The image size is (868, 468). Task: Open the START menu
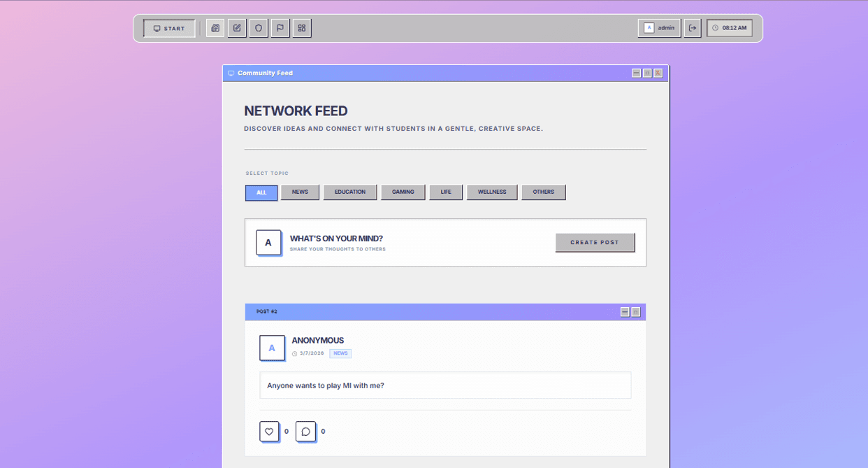pos(169,29)
